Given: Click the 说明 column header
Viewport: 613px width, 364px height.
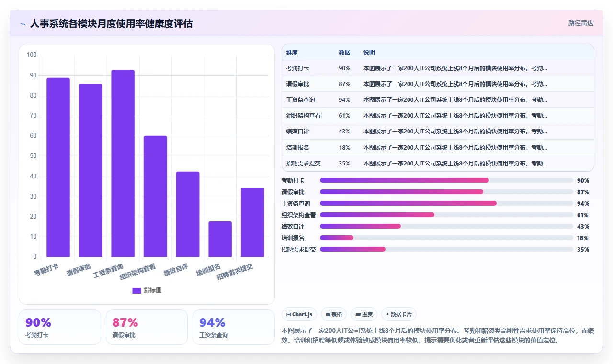Looking at the screenshot, I should 369,53.
